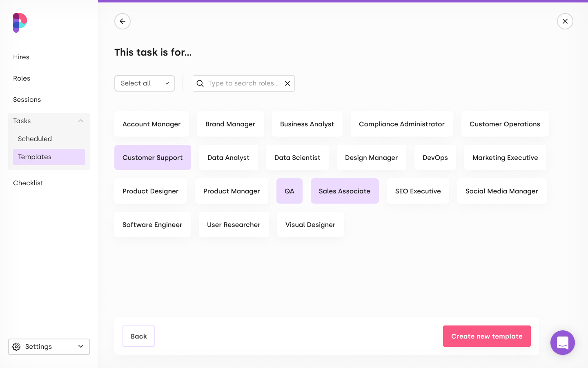Go to the Scheduled tasks page

35,139
